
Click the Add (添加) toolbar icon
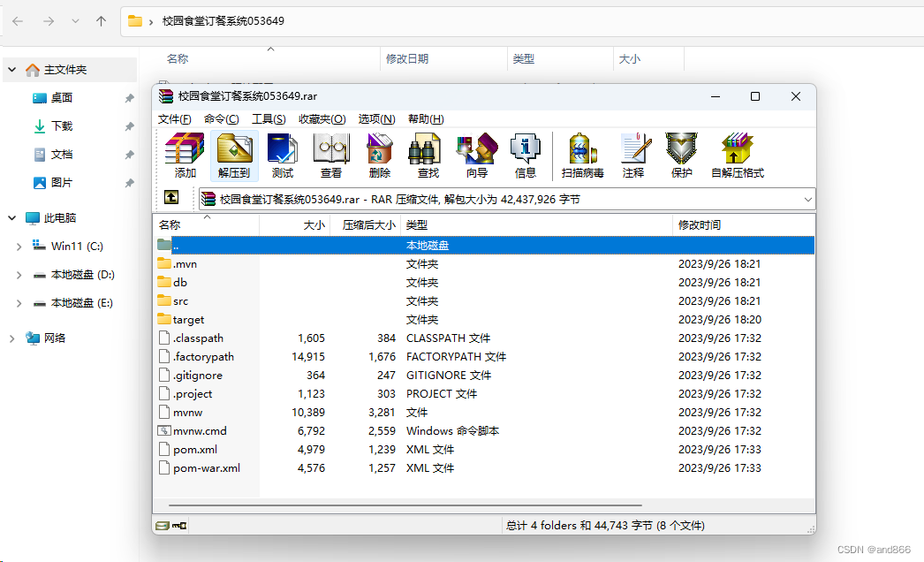point(185,156)
